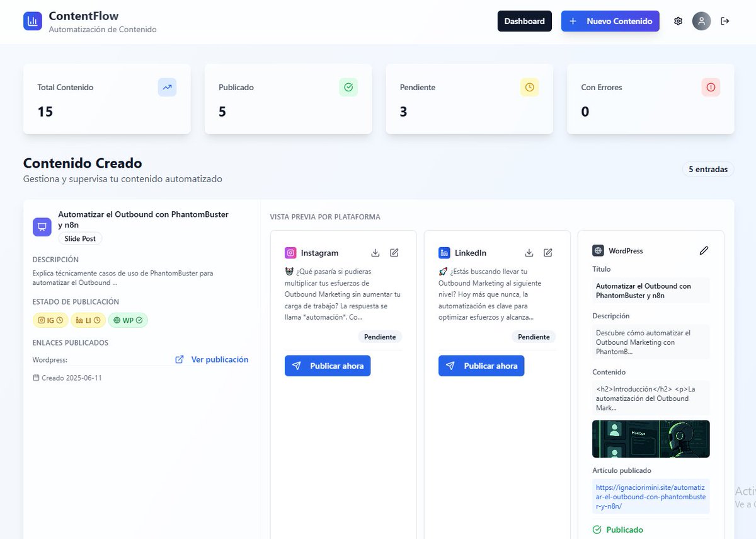Click the logout arrow icon
756x539 pixels.
pos(725,21)
